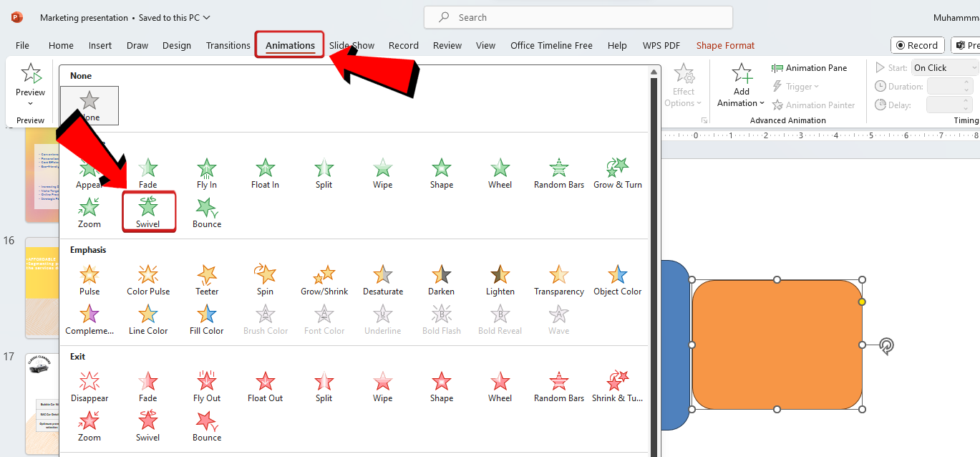
Task: Open the Shape Format tab
Action: click(725, 45)
